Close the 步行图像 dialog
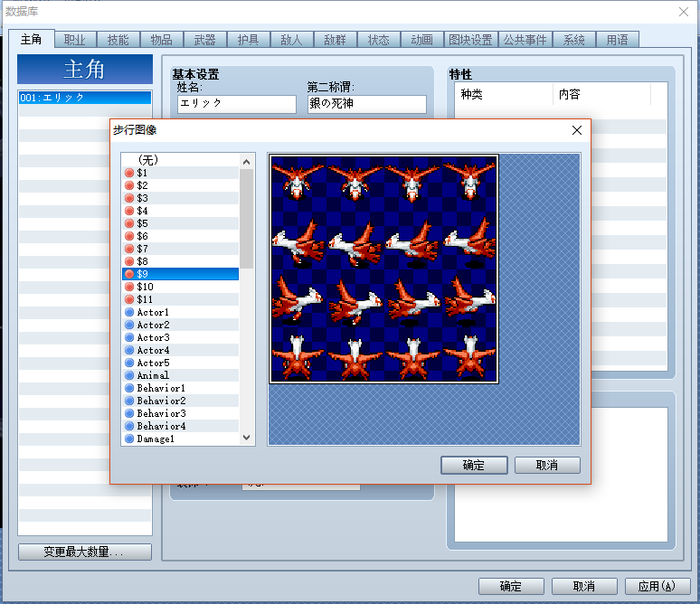 [577, 130]
